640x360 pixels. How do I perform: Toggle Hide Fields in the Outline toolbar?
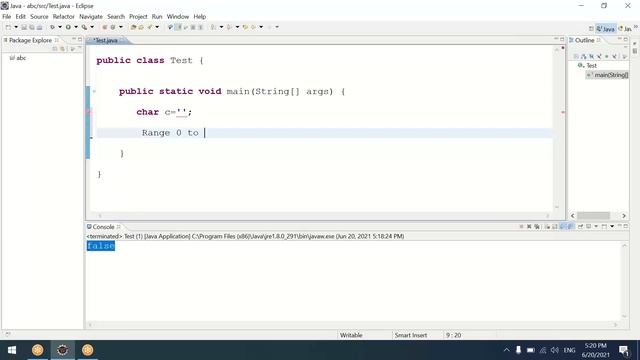click(x=591, y=56)
